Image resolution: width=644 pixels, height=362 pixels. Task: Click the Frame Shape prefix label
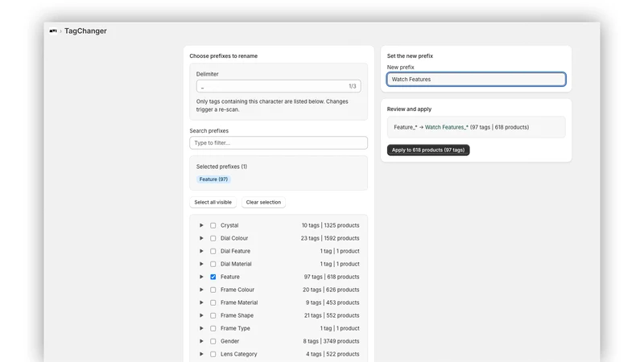[x=237, y=315]
